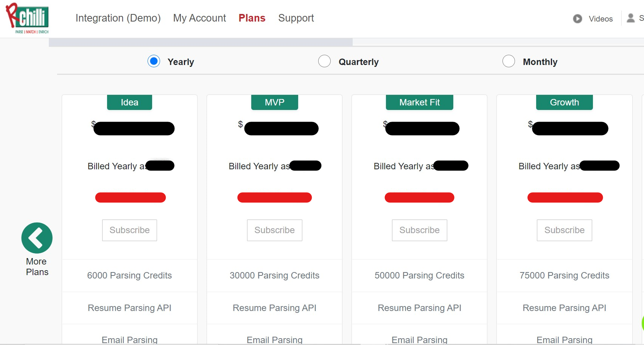
Task: Click Email Parsing under Growth plan
Action: 565,340
